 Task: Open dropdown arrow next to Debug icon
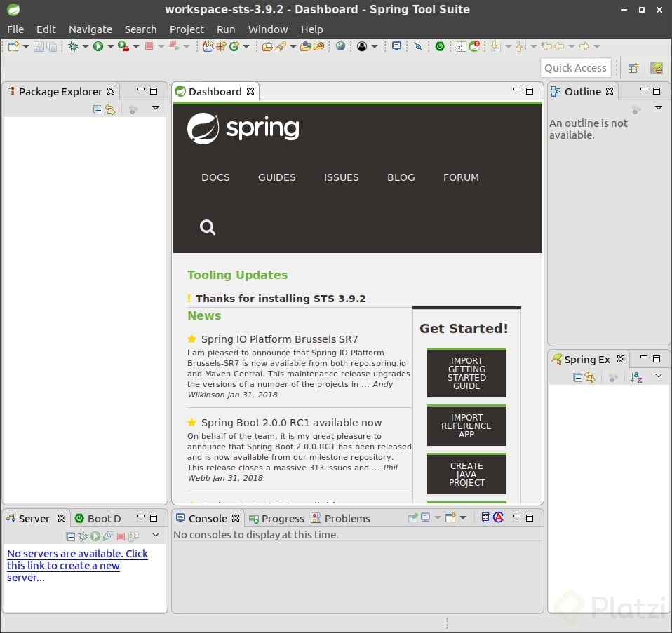(x=86, y=46)
